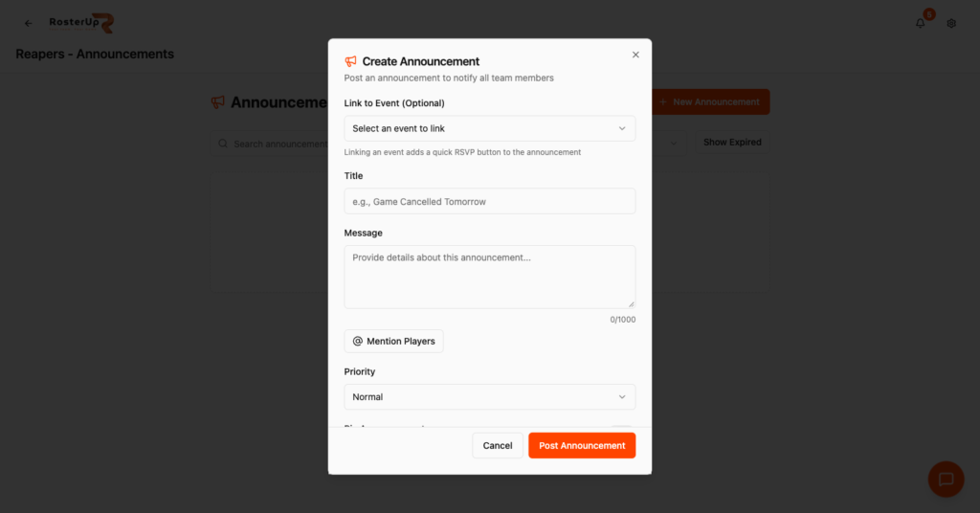Click the back arrow icon
980x513 pixels.
(x=28, y=23)
